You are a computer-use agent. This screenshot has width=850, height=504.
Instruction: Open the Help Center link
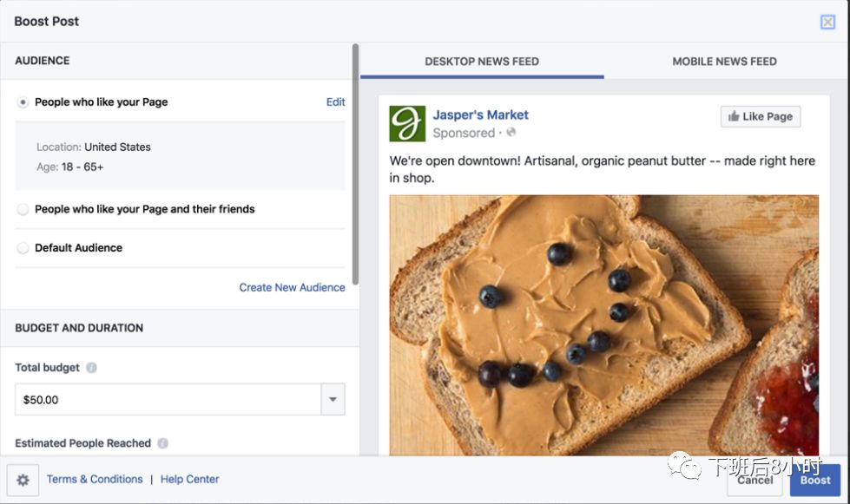[190, 479]
